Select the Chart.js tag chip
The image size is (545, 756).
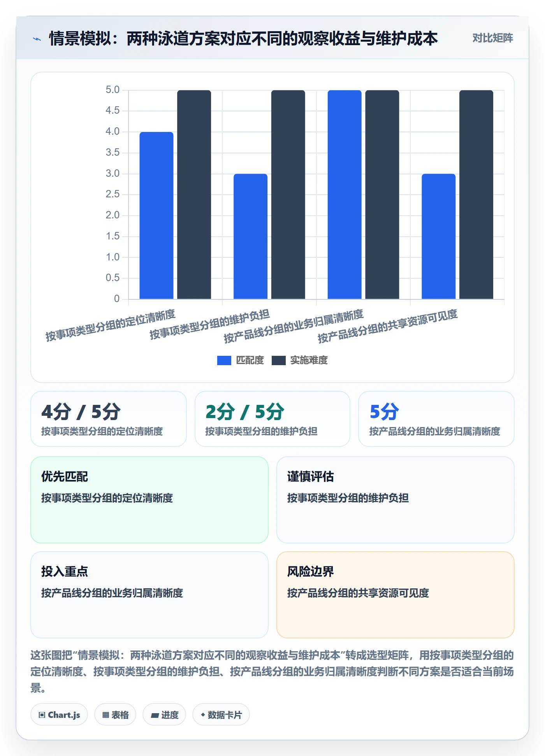tap(59, 714)
